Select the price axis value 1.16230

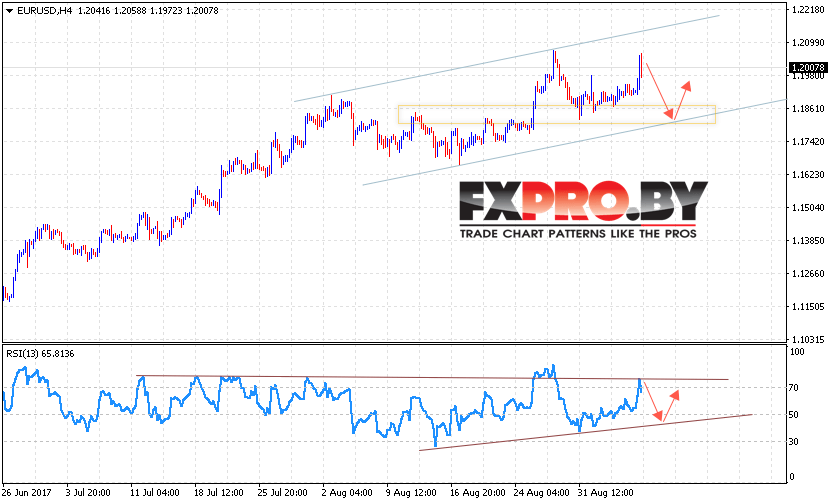808,175
